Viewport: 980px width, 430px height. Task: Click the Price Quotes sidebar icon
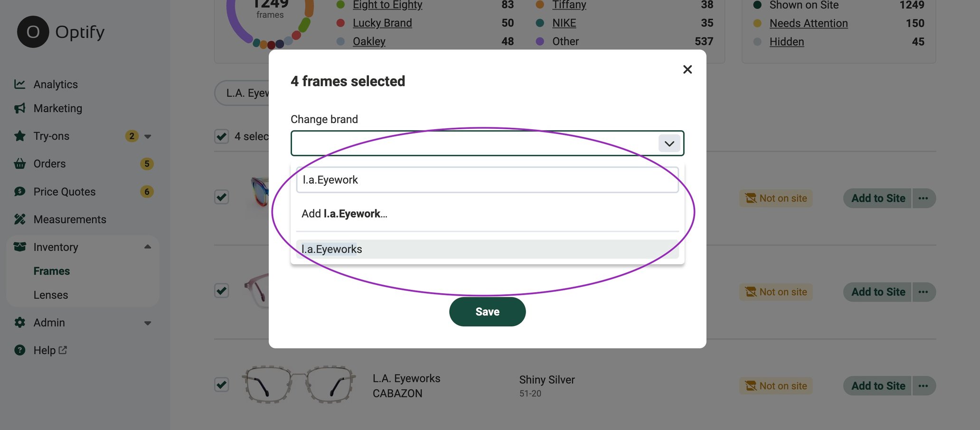[x=19, y=191]
